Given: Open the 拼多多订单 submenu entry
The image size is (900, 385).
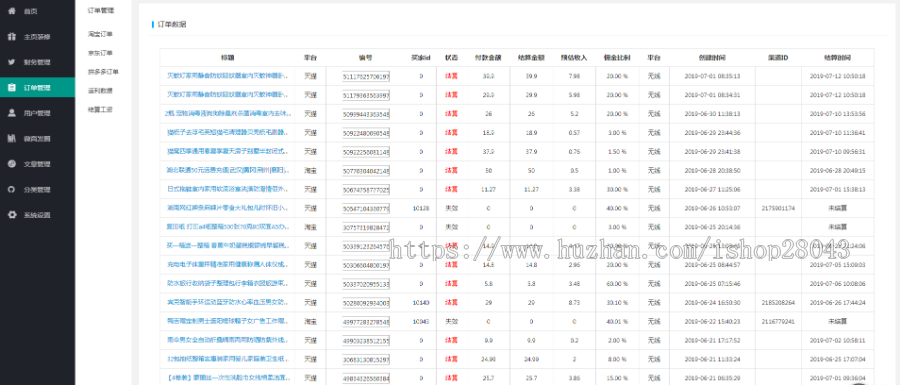Looking at the screenshot, I should point(103,72).
